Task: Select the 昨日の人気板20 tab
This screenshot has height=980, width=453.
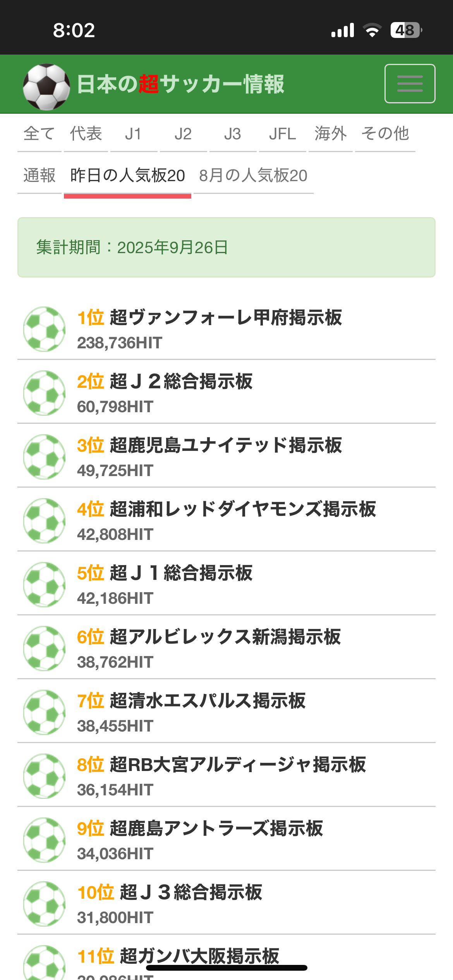Action: click(127, 176)
